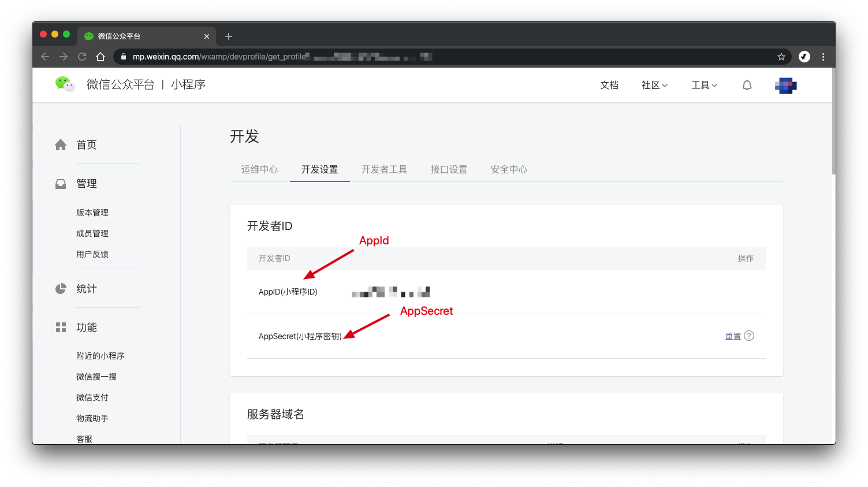868x487 pixels.
Task: Open 微信搜一搜 in sidebar
Action: 96,377
